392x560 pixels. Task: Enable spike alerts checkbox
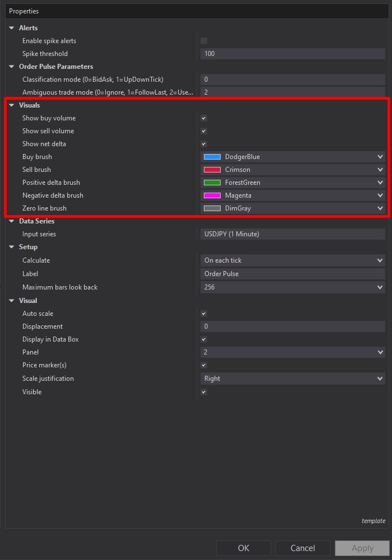click(x=204, y=41)
